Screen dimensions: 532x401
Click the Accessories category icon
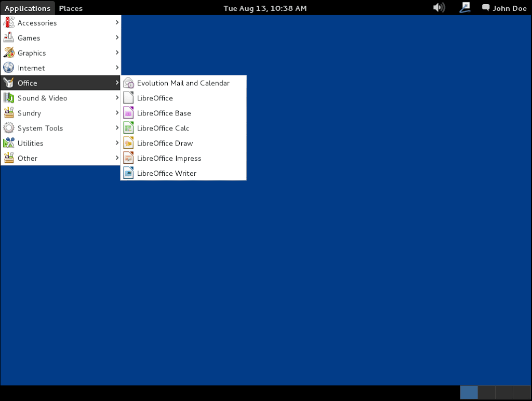click(x=9, y=23)
